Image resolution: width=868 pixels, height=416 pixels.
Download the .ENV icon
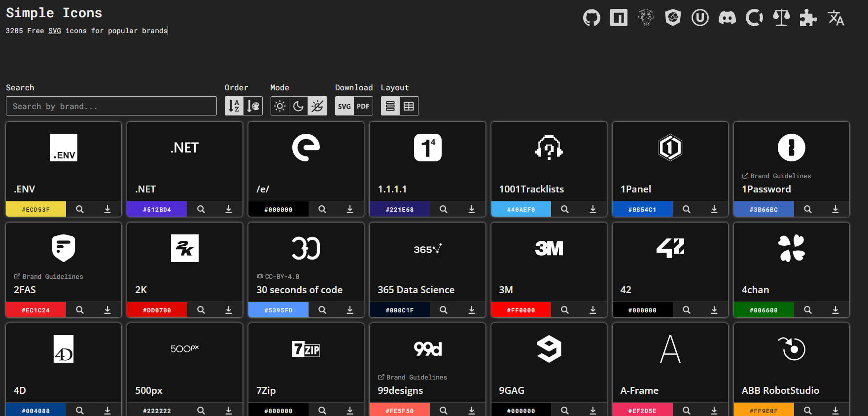[107, 209]
